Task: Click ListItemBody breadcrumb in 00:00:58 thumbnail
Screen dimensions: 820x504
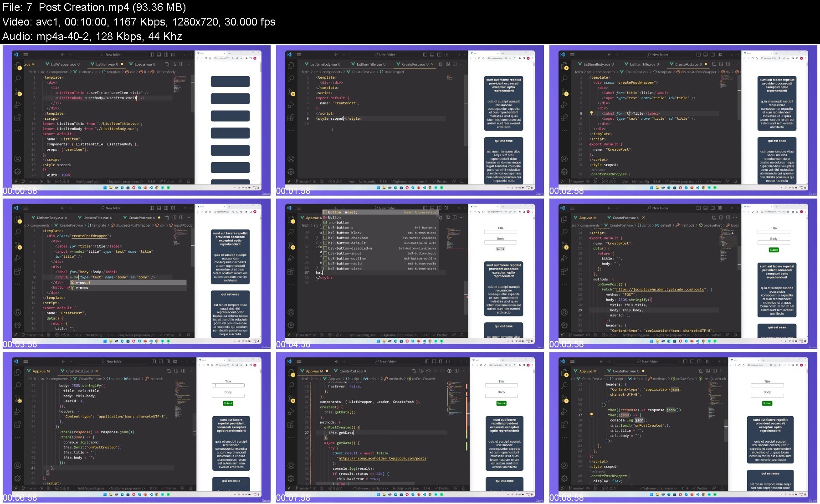Action: click(163, 72)
